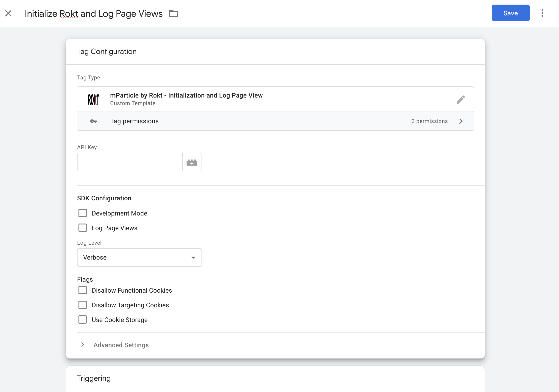Click the key icon beside Tag permissions
This screenshot has height=392, width=559.
pos(93,121)
